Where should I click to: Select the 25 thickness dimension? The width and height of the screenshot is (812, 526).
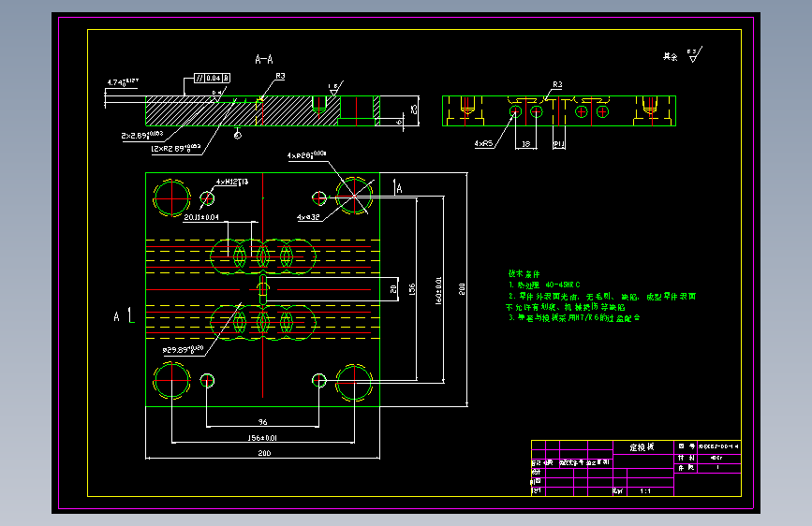(413, 110)
